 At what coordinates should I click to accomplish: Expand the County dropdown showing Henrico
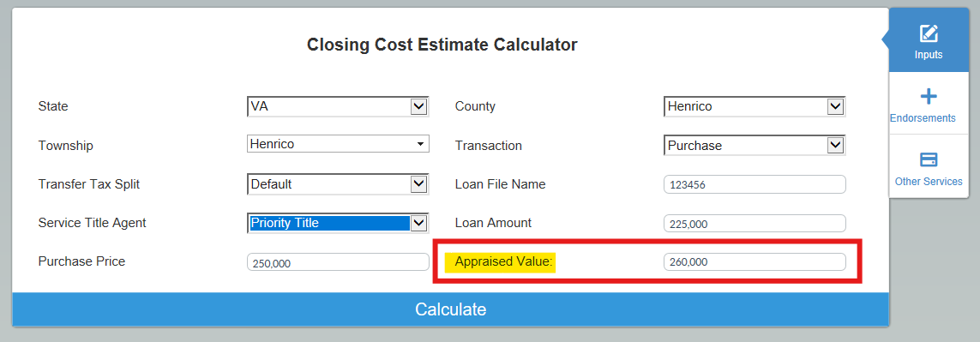click(755, 106)
